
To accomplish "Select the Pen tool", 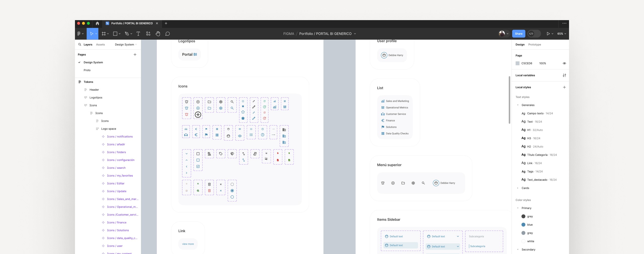I will pyautogui.click(x=127, y=34).
